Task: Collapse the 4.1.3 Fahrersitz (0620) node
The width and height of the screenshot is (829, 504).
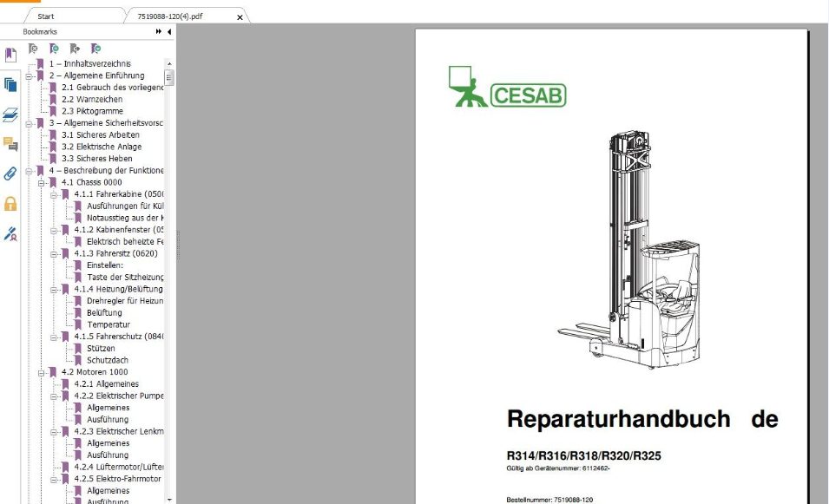Action: tap(54, 254)
